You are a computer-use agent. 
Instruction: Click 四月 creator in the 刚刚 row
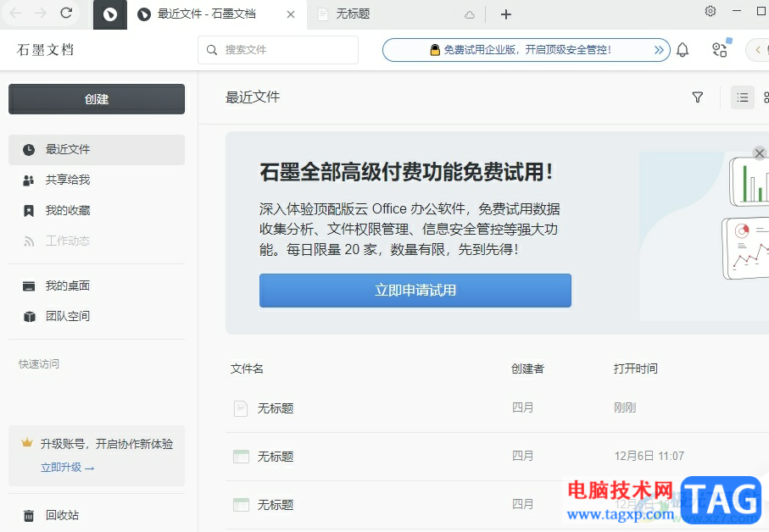523,407
